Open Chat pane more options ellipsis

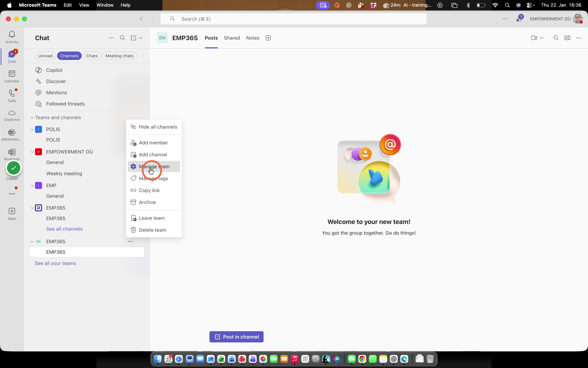(111, 38)
